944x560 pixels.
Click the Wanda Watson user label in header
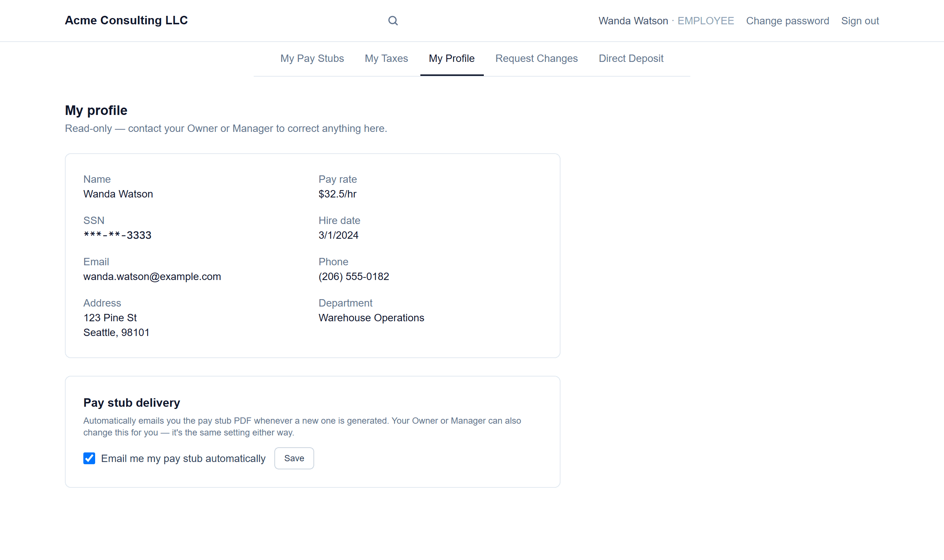coord(633,21)
